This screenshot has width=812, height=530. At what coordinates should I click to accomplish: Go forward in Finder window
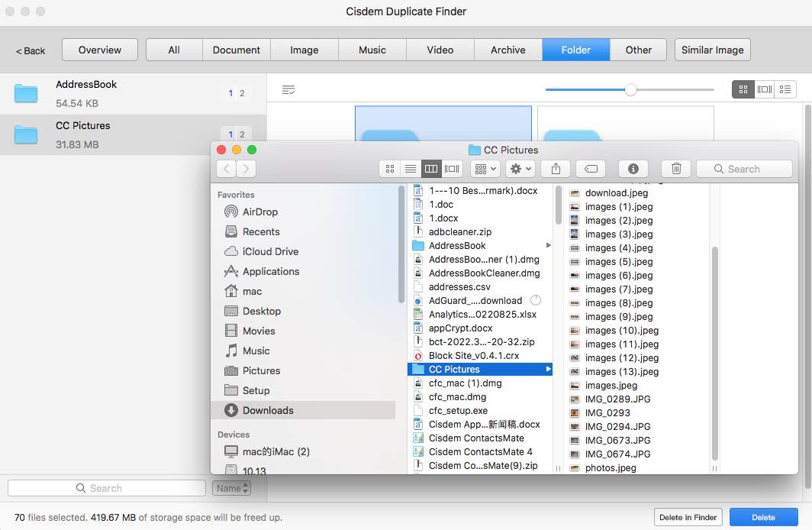[246, 169]
